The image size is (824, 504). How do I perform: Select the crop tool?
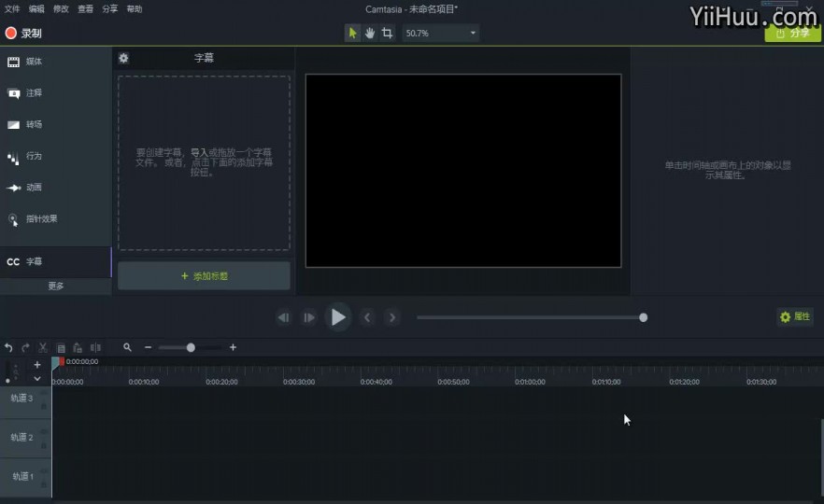tap(388, 33)
